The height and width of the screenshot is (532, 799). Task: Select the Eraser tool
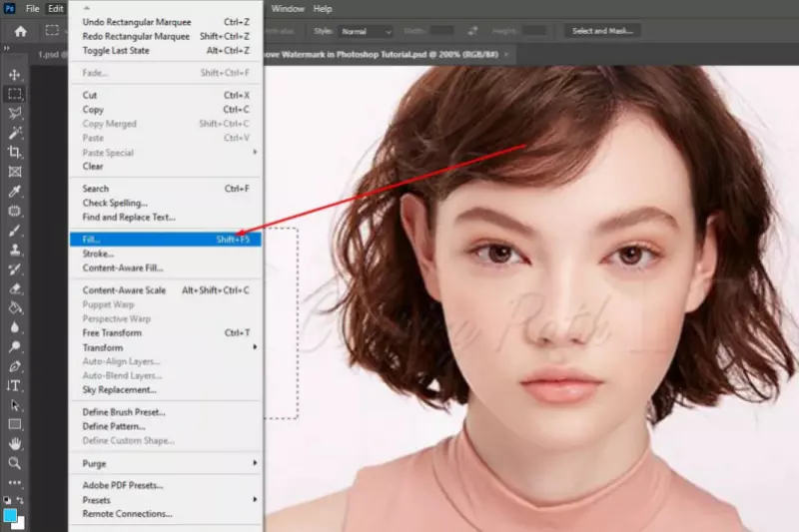[14, 288]
